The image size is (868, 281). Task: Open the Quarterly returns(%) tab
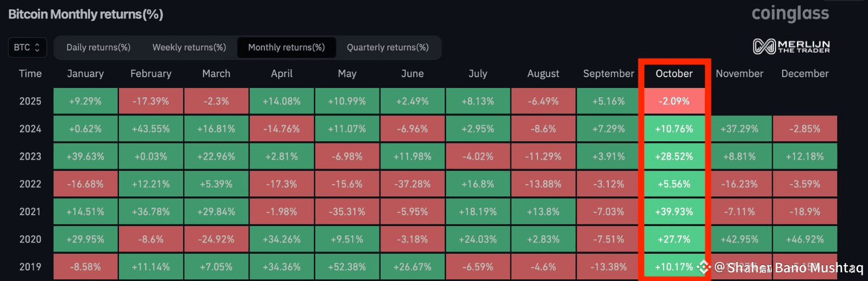388,47
